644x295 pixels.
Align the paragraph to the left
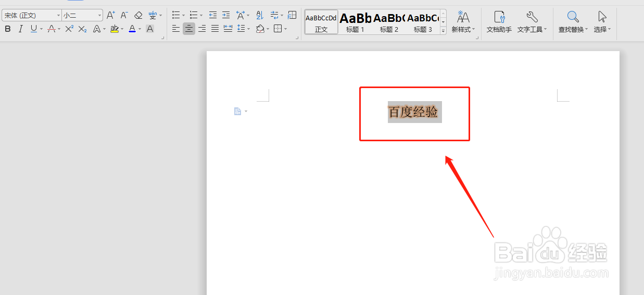pos(176,29)
